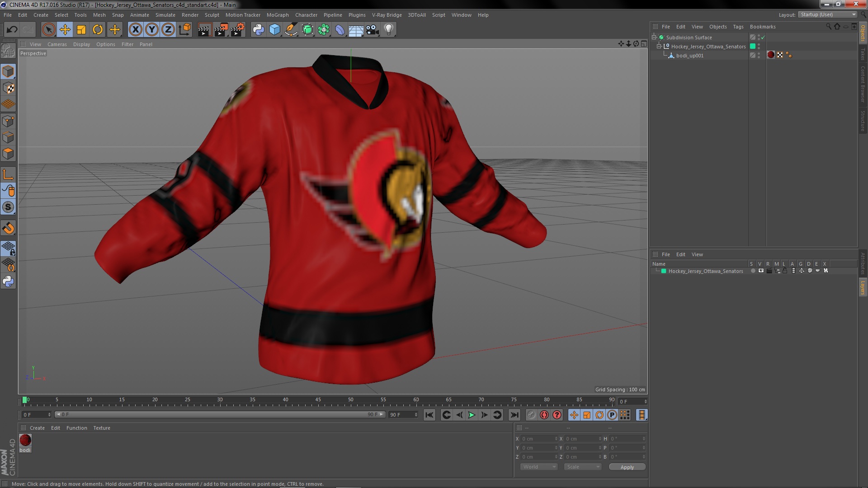Go to end of timeline
The width and height of the screenshot is (868, 488).
514,415
